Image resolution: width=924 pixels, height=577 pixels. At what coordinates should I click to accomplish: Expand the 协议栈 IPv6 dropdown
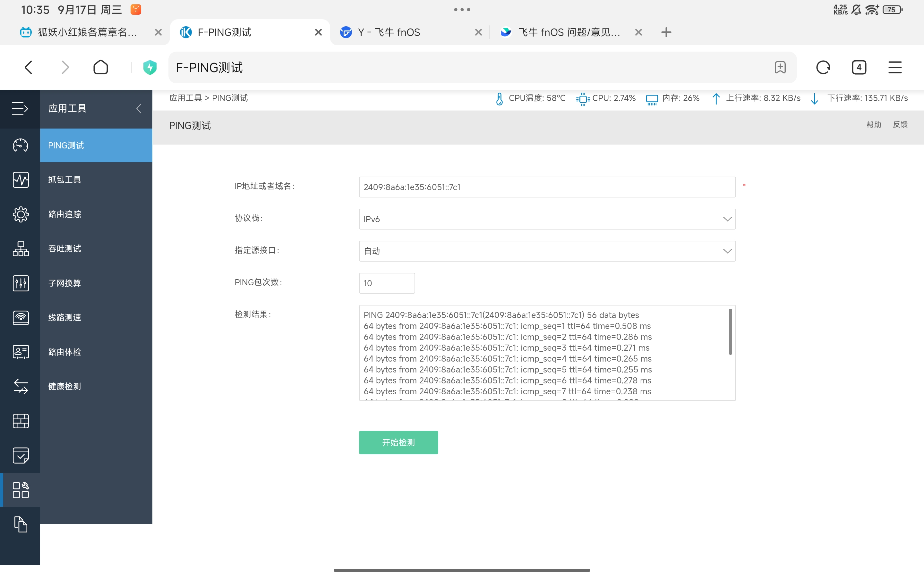547,219
